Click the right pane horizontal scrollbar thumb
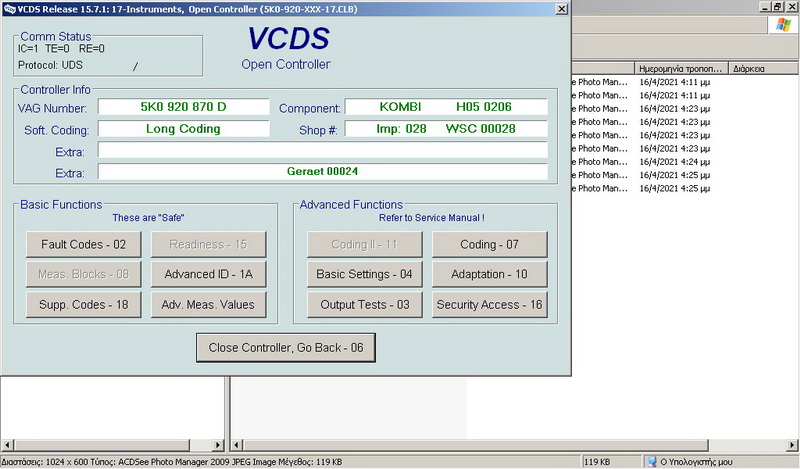Image resolution: width=800 pixels, height=469 pixels. [x=476, y=445]
